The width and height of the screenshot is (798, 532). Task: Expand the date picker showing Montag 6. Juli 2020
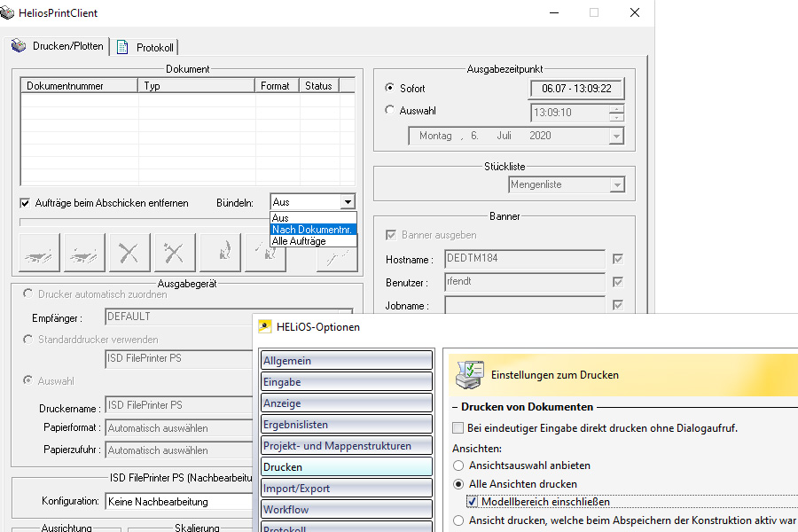point(616,137)
